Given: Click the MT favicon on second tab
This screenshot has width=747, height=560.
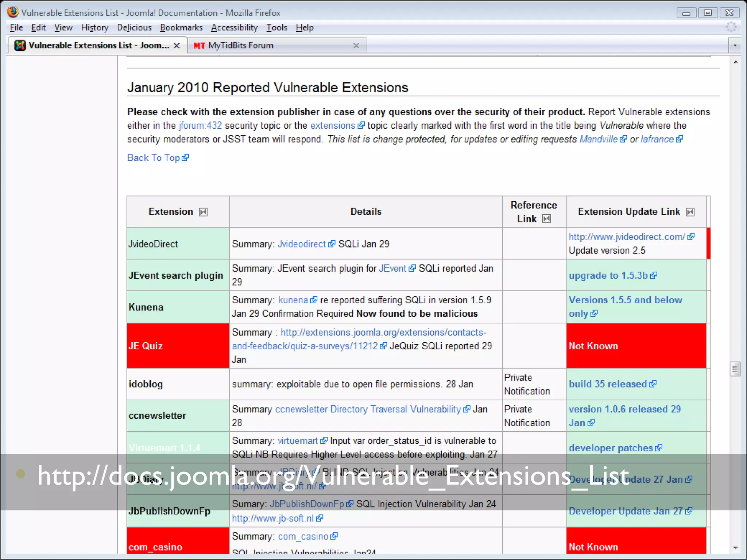Looking at the screenshot, I should click(199, 46).
